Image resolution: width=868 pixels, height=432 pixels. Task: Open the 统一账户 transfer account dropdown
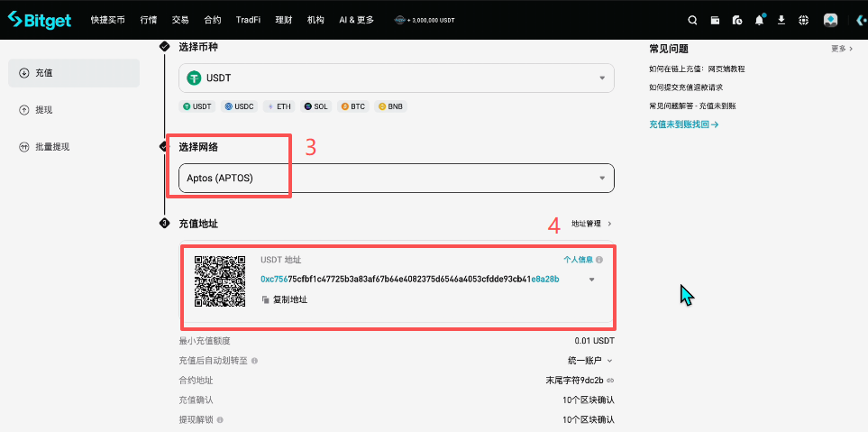pyautogui.click(x=590, y=361)
